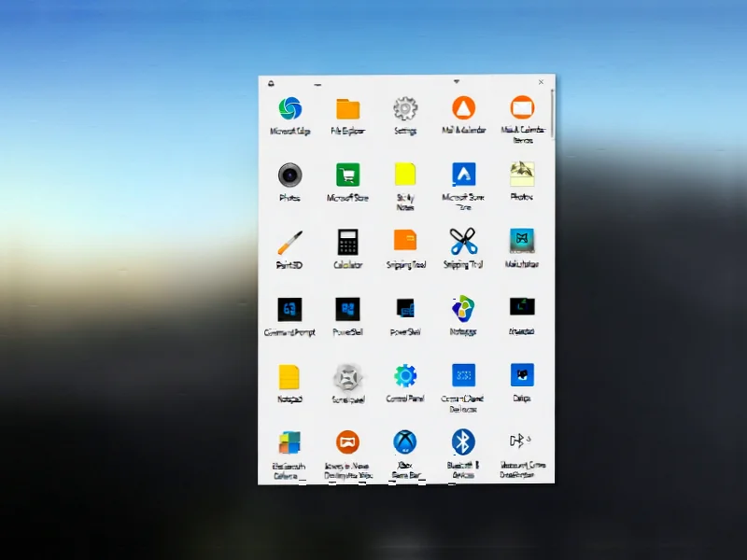The height and width of the screenshot is (560, 747).
Task: Open Mail & Calendar
Action: click(463, 108)
